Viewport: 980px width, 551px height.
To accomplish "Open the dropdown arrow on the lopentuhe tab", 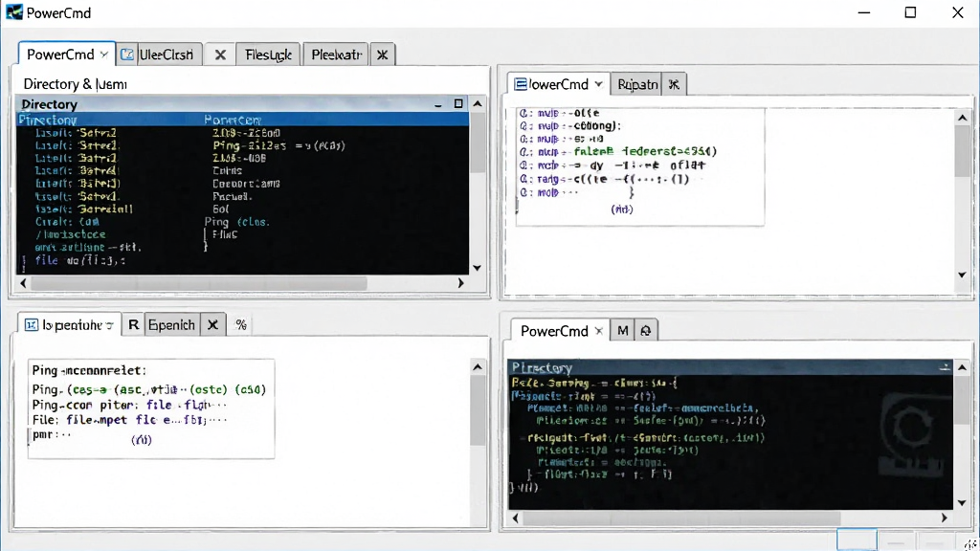I will 109,325.
